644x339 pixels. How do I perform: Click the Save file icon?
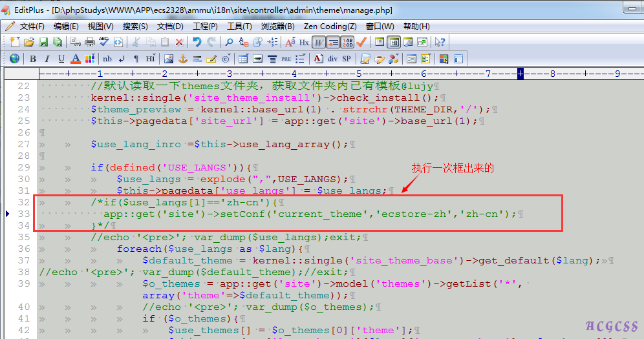(x=43, y=42)
